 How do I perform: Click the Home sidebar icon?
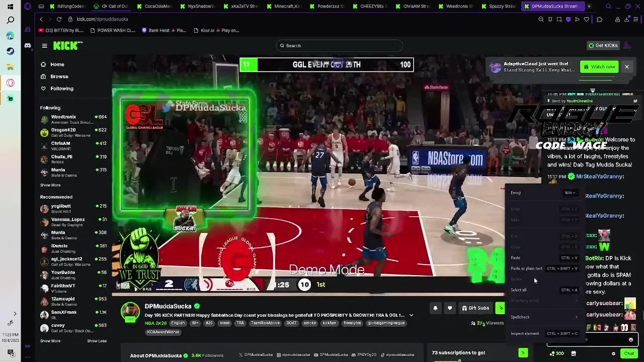43,64
